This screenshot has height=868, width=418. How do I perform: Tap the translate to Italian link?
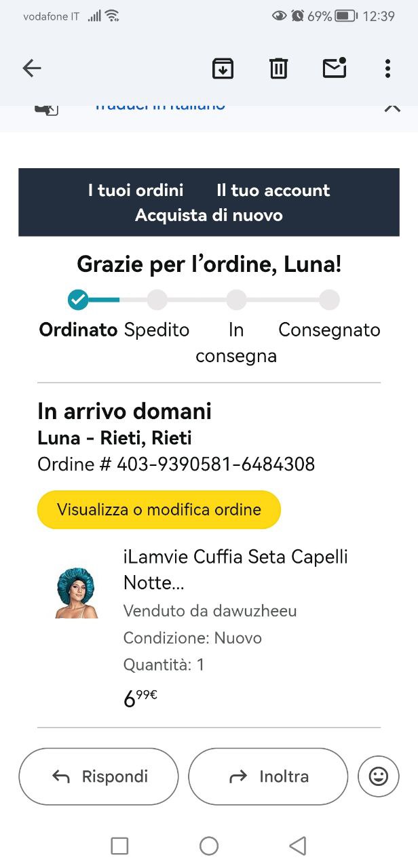pos(160,107)
